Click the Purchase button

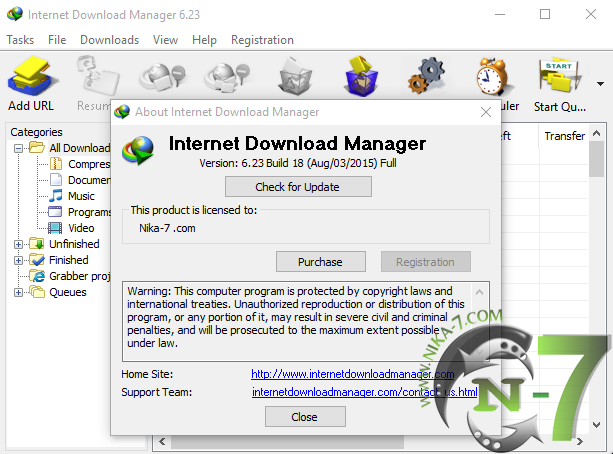[x=321, y=262]
